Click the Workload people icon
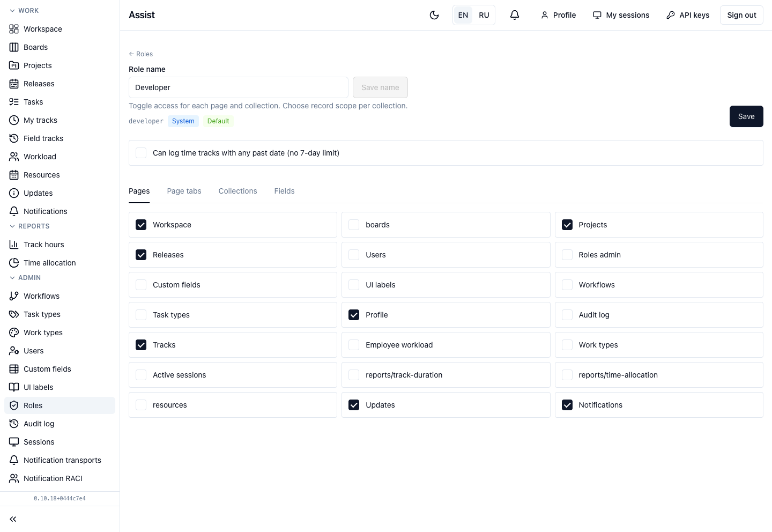The width and height of the screenshot is (772, 532). [14, 157]
